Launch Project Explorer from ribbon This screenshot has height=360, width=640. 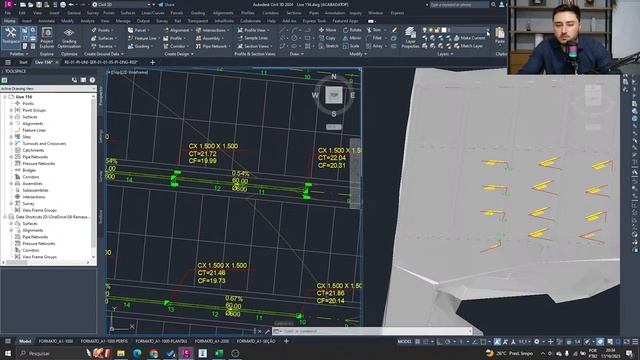click(47, 37)
